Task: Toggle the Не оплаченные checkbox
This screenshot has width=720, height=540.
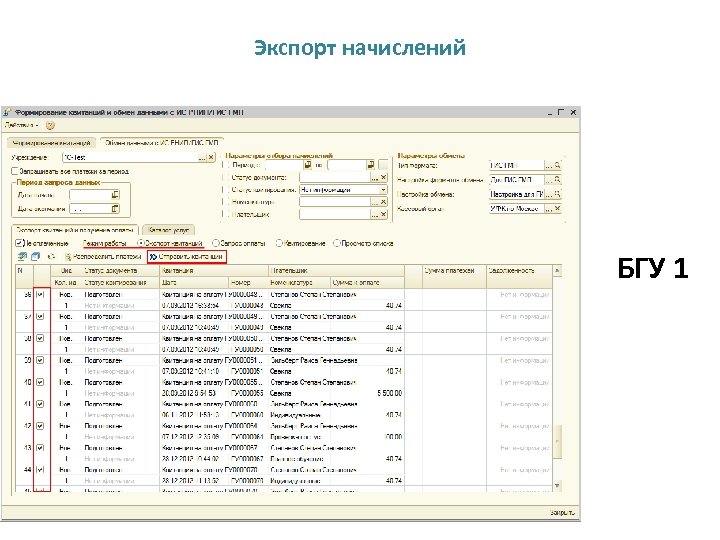Action: point(19,243)
